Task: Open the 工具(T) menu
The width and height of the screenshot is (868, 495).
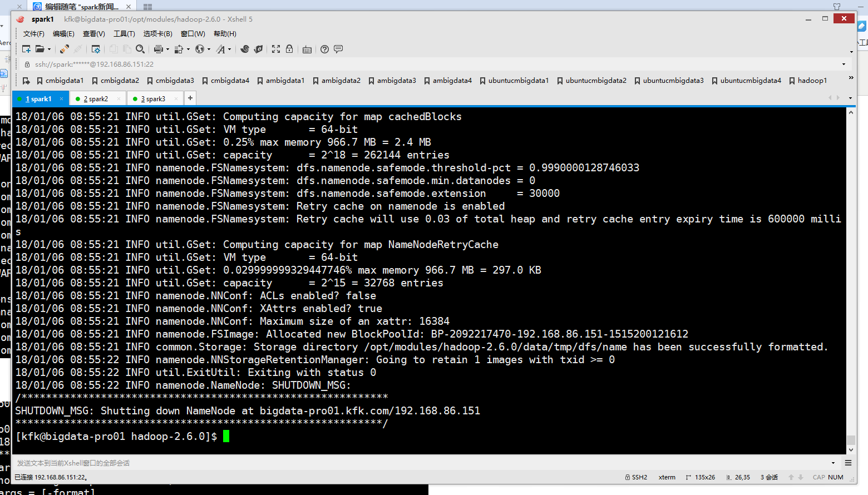Action: [124, 34]
